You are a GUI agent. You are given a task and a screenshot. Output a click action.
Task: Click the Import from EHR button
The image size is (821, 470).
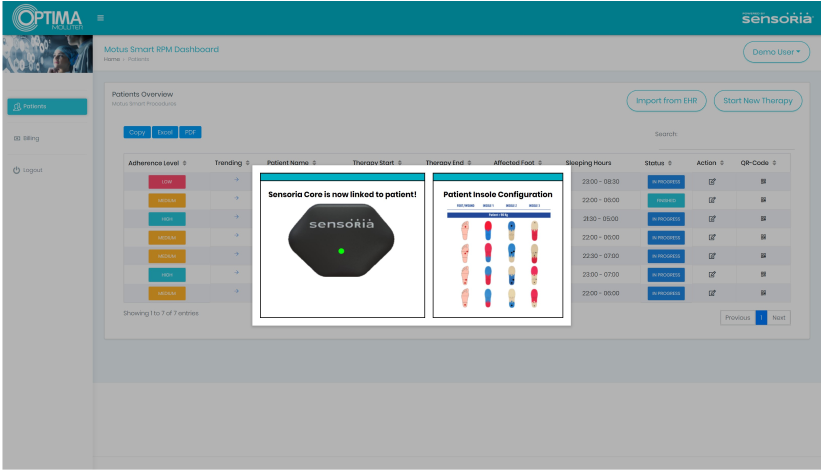667,100
